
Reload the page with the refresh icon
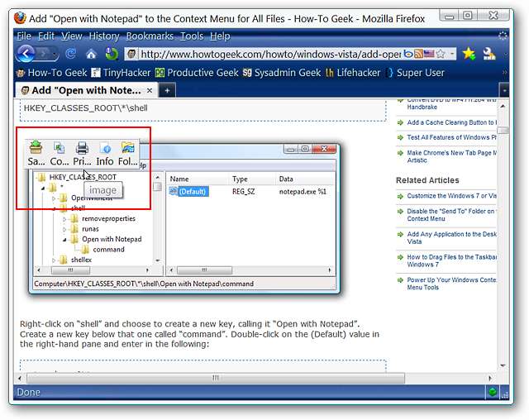[71, 54]
